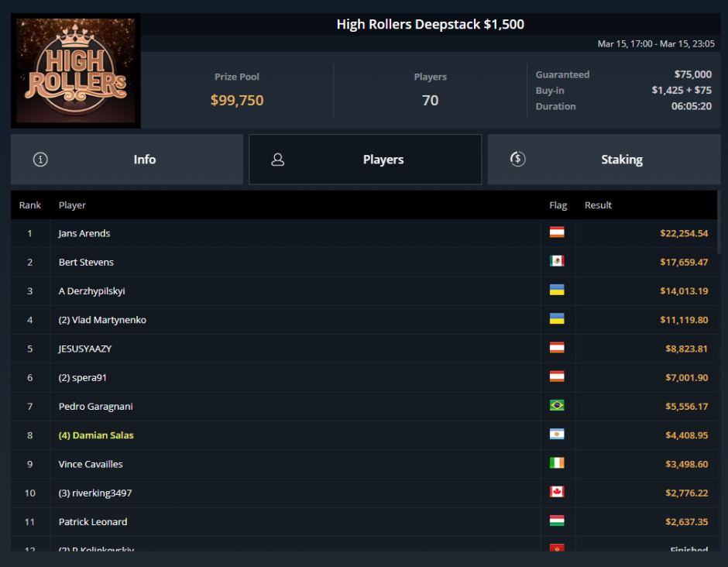Click the $2,776.22 result
The image size is (728, 567).
(686, 493)
